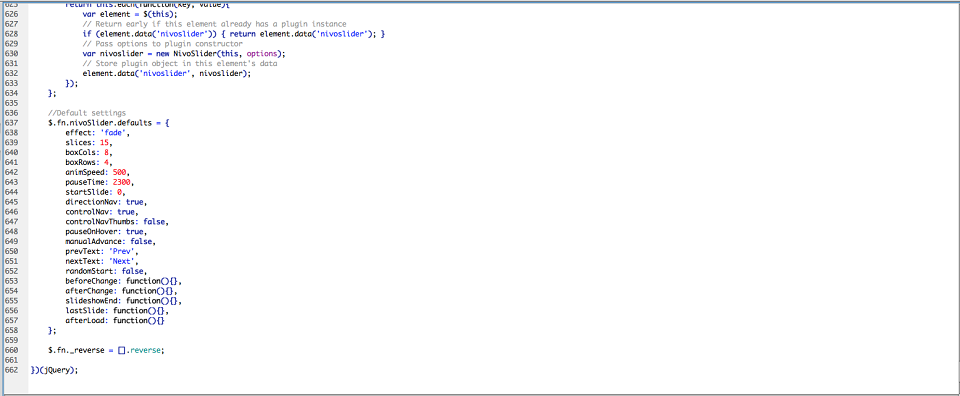
Task: Click line number 650 in gutter
Action: (x=10, y=252)
